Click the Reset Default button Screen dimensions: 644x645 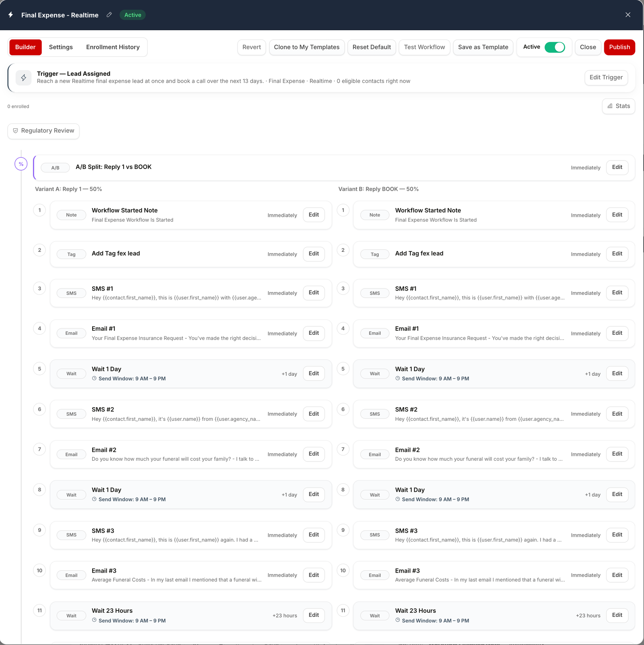click(372, 47)
